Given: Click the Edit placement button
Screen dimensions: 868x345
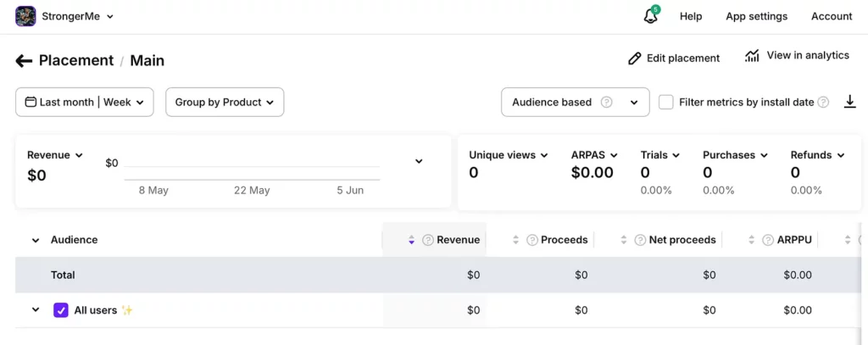Looking at the screenshot, I should coord(674,58).
